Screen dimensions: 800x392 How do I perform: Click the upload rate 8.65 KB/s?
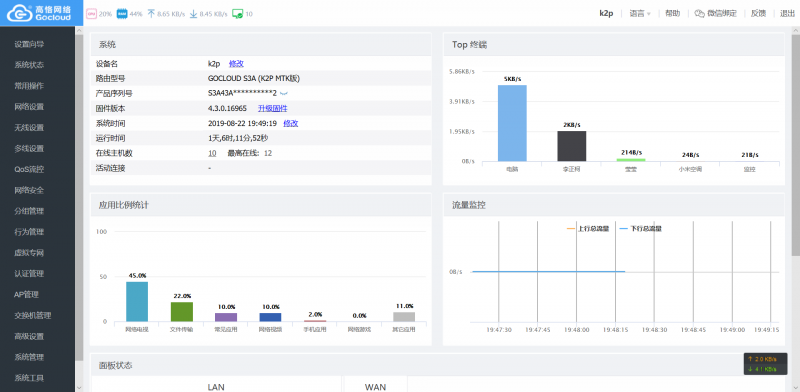click(x=171, y=14)
